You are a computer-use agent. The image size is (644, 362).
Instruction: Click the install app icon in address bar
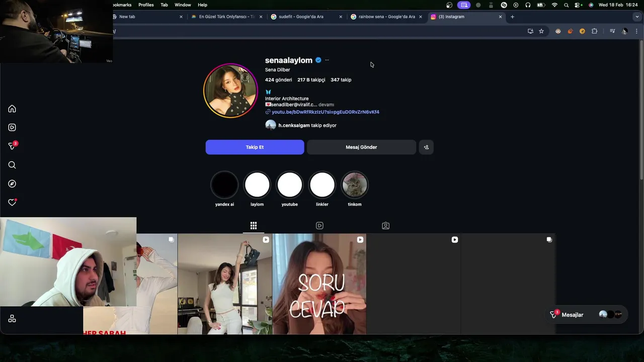tap(530, 31)
